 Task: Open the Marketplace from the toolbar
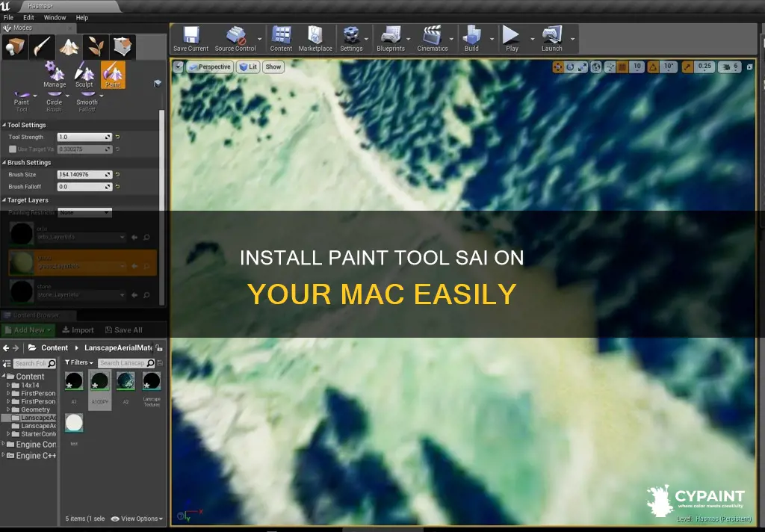tap(315, 39)
